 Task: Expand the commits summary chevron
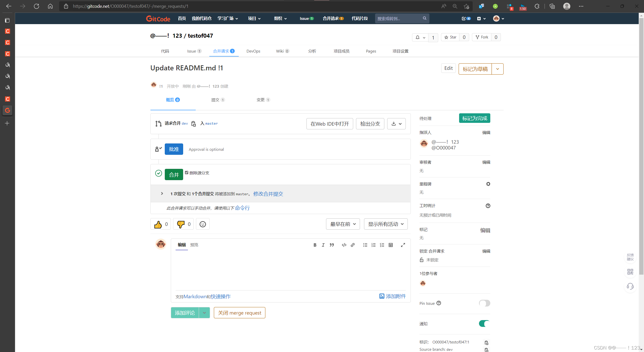[162, 193]
